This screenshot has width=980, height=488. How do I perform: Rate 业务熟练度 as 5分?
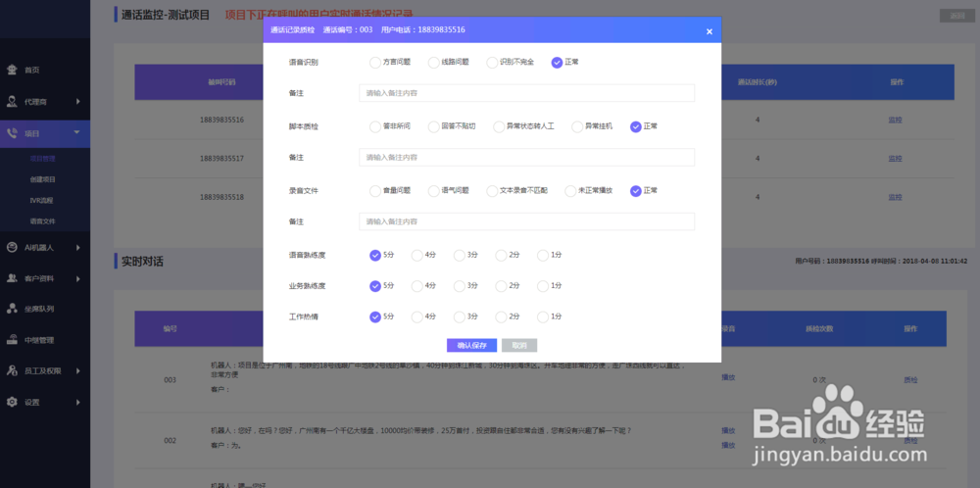(x=375, y=285)
